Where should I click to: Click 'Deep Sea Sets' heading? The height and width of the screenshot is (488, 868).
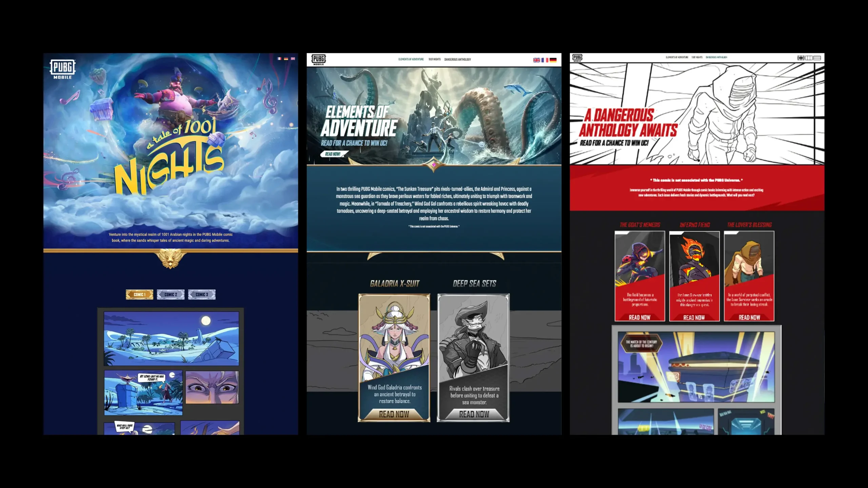coord(474,284)
